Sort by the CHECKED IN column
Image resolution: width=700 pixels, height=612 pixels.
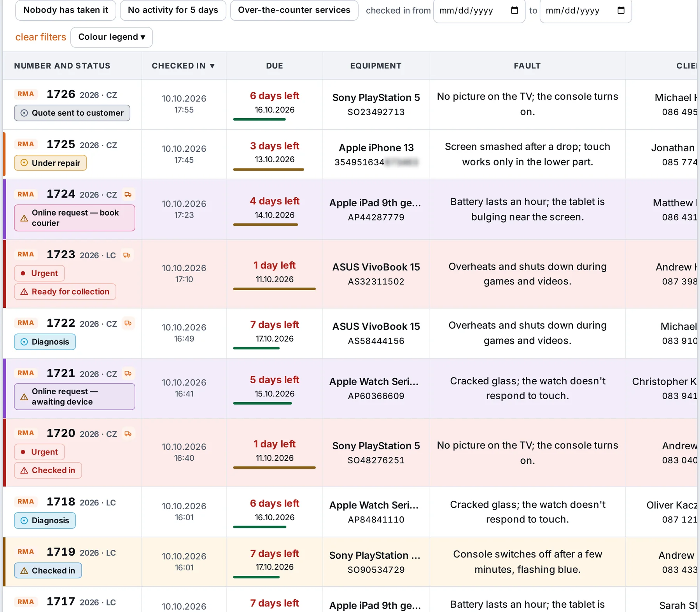click(x=184, y=66)
